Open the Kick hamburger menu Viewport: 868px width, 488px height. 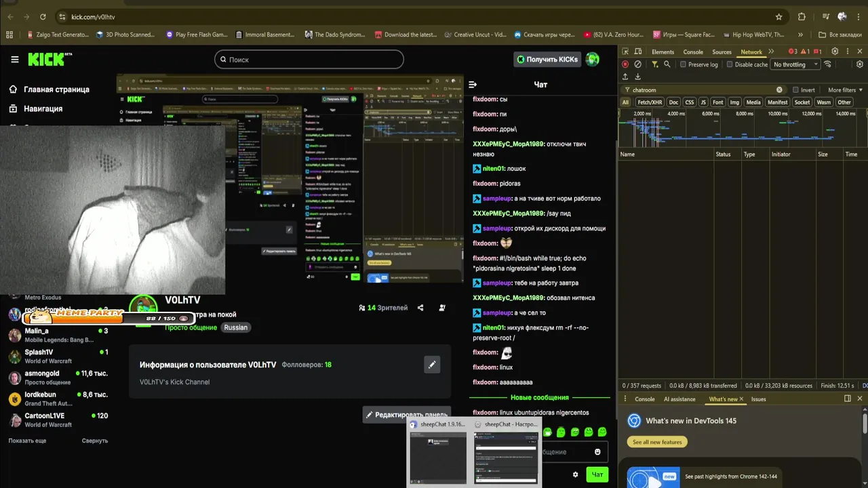14,60
